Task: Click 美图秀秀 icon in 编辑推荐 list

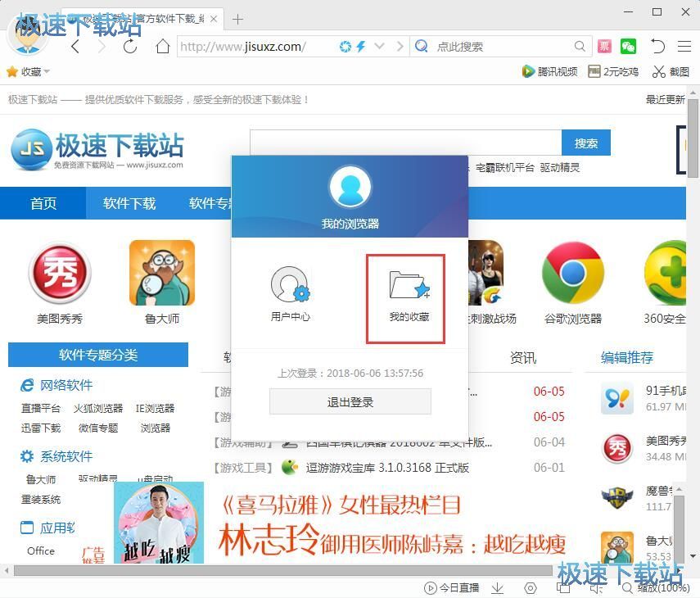Action: (x=617, y=448)
